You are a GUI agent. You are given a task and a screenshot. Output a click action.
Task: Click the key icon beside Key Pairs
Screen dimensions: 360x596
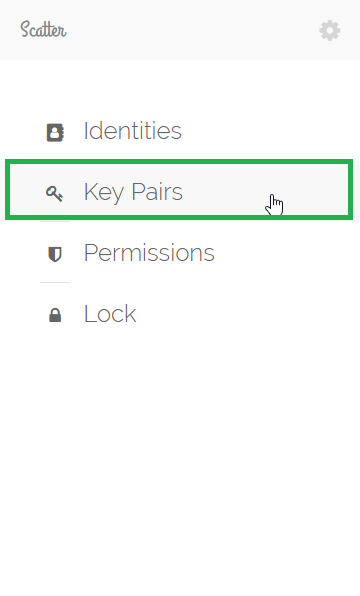[x=54, y=193]
